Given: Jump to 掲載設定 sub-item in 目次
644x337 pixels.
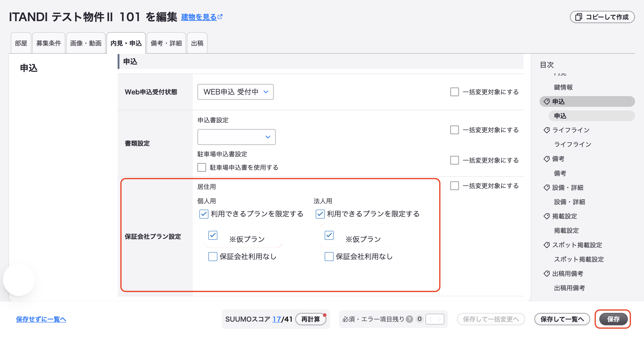Looking at the screenshot, I should coord(566,231).
